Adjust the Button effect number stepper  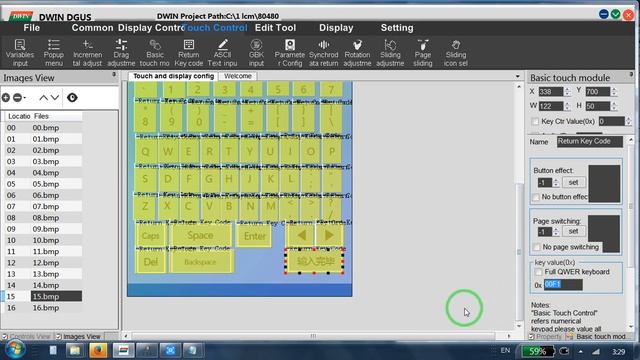pos(556,182)
